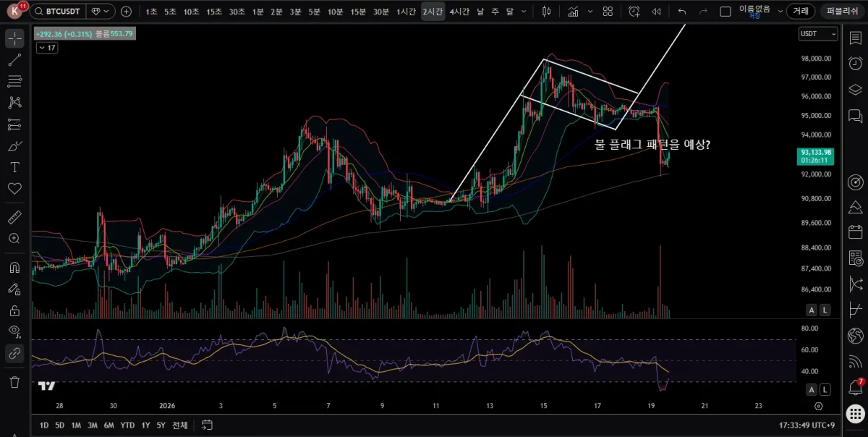The height and width of the screenshot is (437, 868).
Task: Open the BTCUSDT symbol search
Action: tap(59, 11)
